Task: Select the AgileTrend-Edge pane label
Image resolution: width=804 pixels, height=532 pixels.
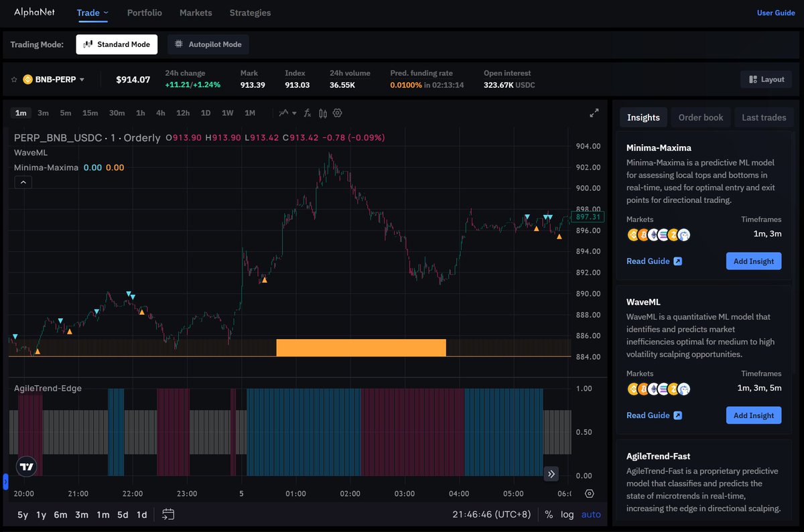Action: pyautogui.click(x=48, y=388)
